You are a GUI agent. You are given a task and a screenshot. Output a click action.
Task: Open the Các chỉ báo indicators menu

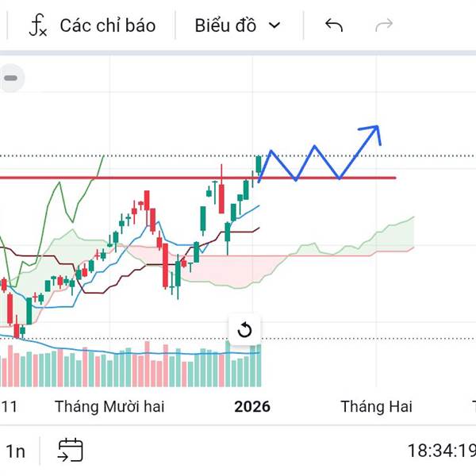pyautogui.click(x=107, y=25)
